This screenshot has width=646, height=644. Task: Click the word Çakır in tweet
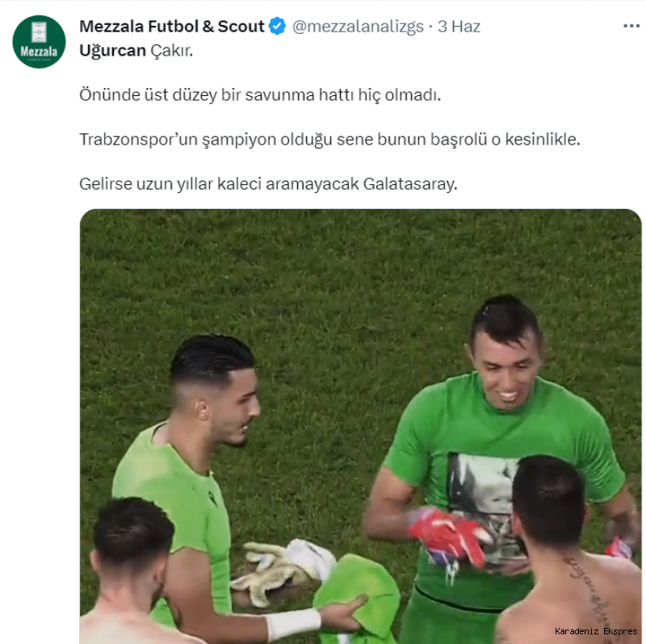click(x=171, y=51)
